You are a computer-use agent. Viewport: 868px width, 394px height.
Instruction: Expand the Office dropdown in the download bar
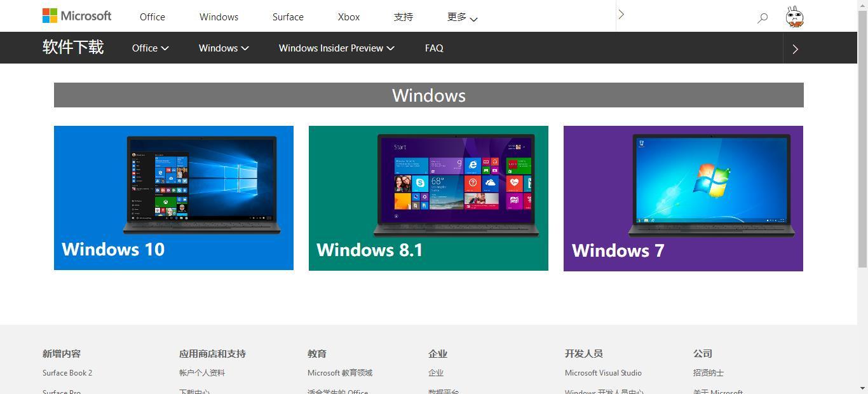pos(150,48)
